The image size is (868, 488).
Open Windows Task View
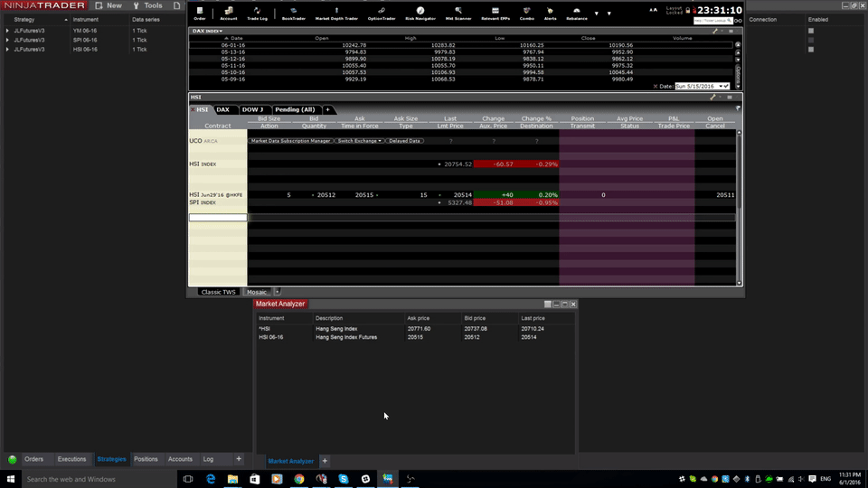coord(188,479)
